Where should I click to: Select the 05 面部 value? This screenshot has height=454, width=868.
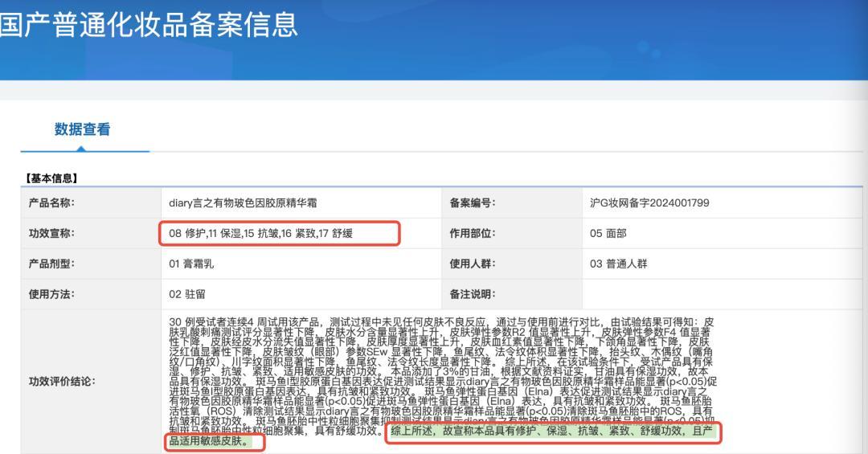608,234
